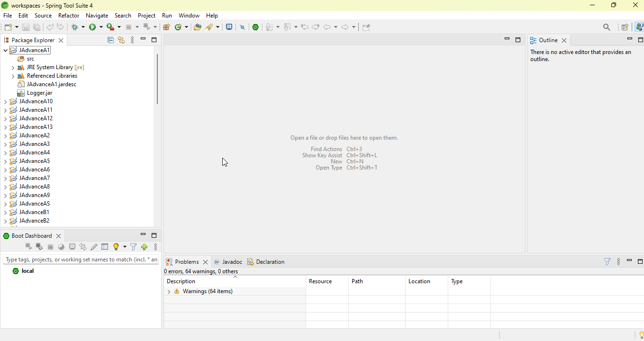Toggle Link with Editor in Package Explorer
Viewport: 644px width, 341px height.
point(121,40)
